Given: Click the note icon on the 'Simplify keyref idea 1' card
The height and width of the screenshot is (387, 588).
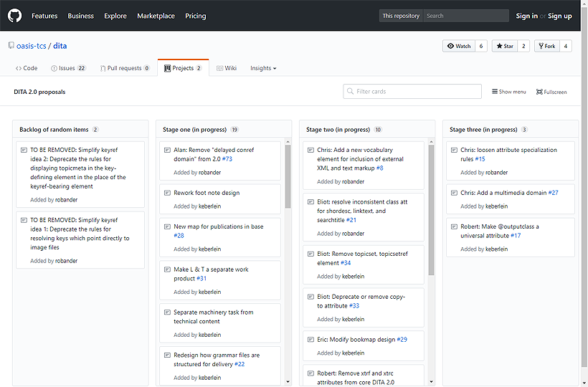Looking at the screenshot, I should pos(24,220).
